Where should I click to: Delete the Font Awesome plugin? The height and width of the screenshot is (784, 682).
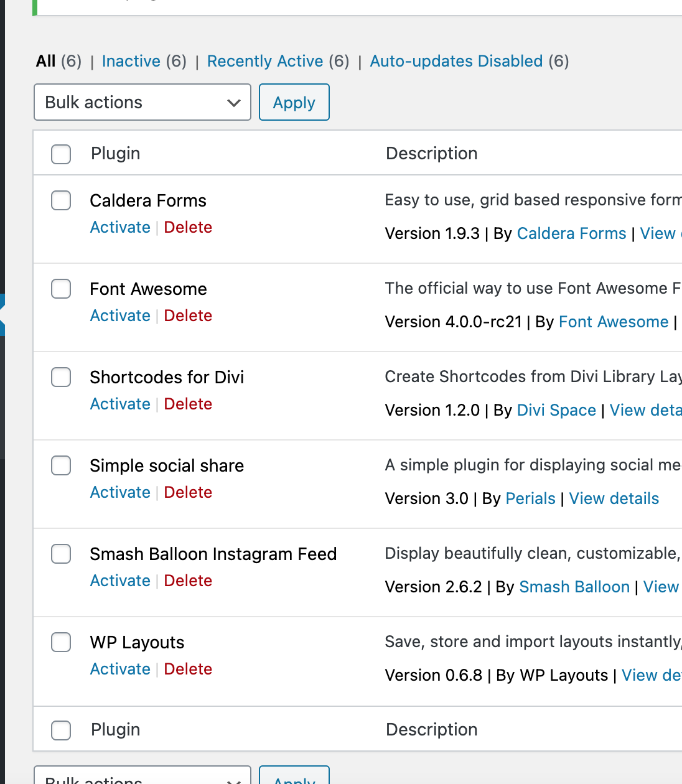[188, 315]
